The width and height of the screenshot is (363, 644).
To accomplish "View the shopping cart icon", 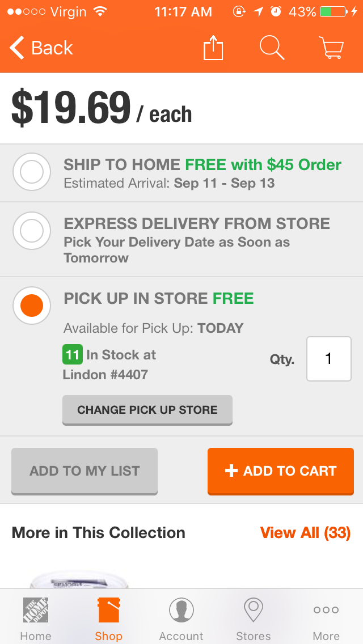I will (331, 48).
